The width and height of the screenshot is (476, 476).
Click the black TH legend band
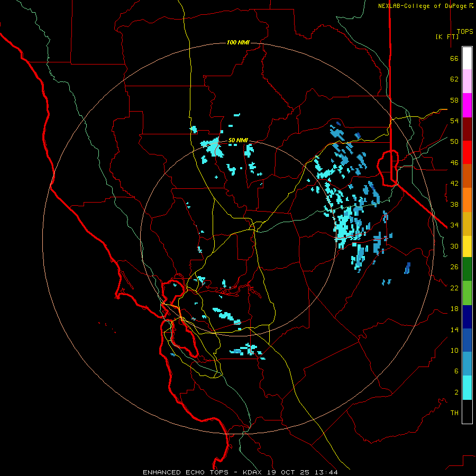tap(467, 411)
